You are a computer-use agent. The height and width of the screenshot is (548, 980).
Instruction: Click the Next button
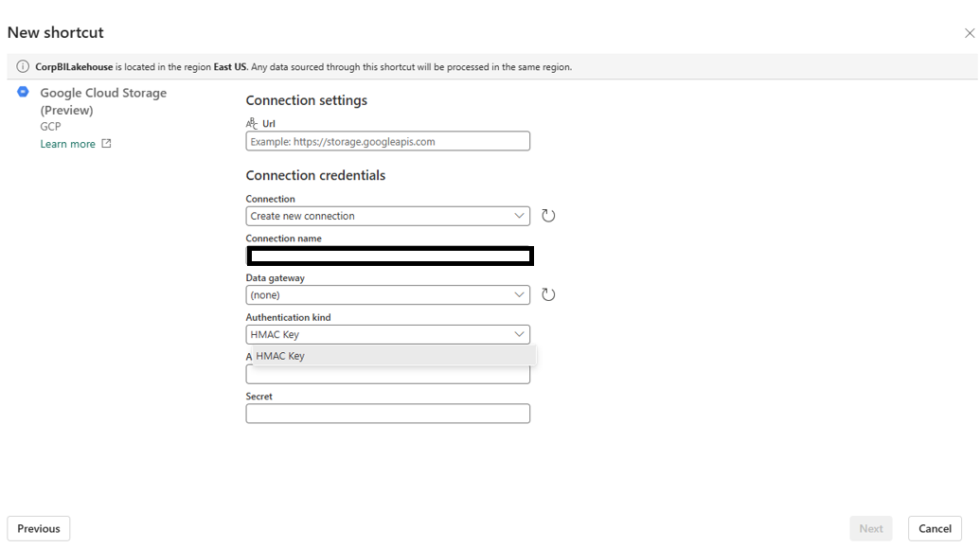click(x=870, y=529)
